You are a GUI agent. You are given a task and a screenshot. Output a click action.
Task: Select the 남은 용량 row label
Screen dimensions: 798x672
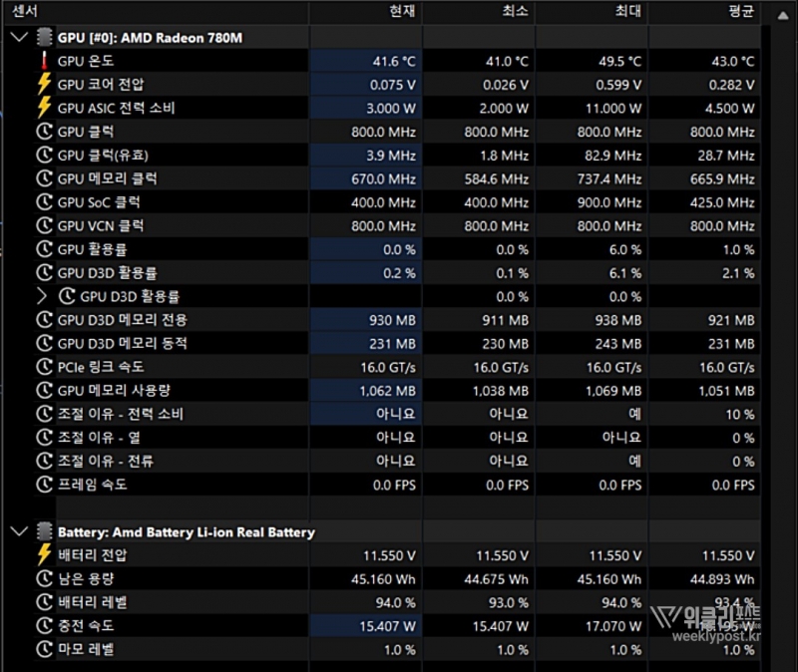tap(86, 579)
